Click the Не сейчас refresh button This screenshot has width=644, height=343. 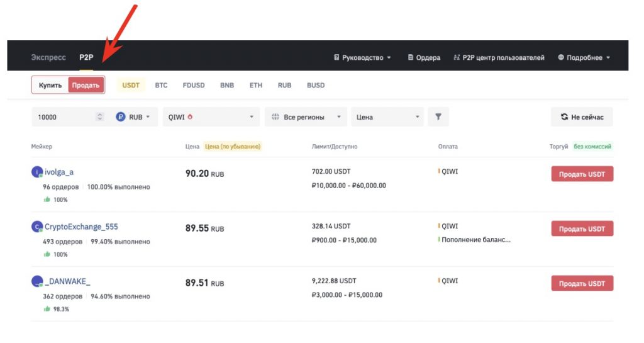[x=582, y=117]
